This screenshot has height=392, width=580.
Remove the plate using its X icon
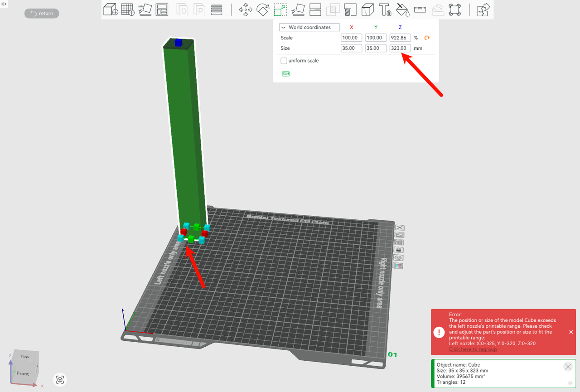[400, 227]
